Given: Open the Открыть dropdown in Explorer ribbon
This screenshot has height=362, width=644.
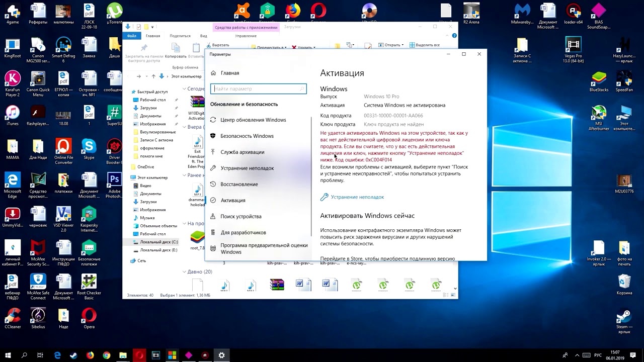Looking at the screenshot, I should click(391, 45).
